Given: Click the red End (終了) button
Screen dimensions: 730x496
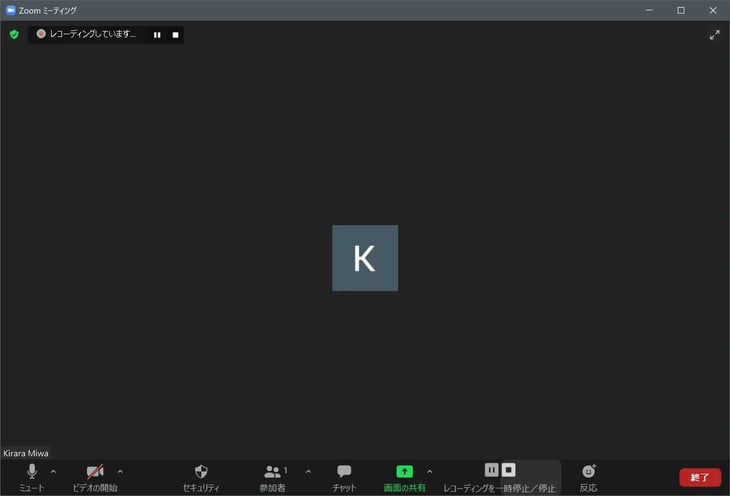Looking at the screenshot, I should tap(700, 477).
